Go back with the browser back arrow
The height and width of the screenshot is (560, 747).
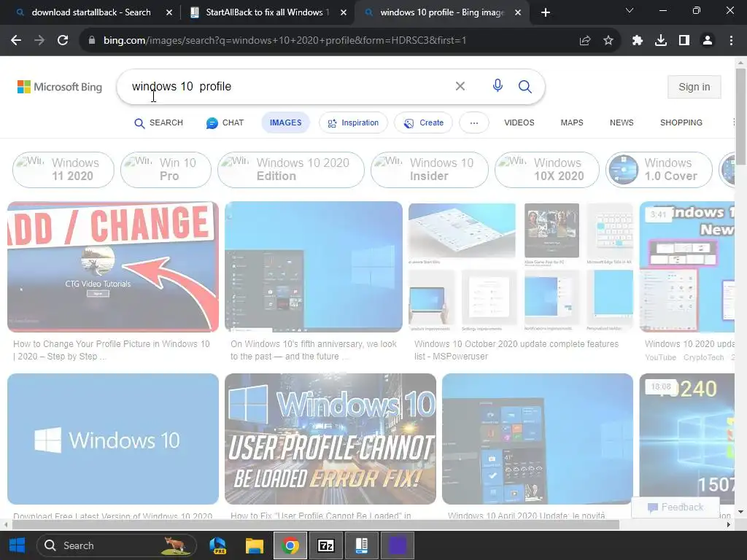click(16, 41)
